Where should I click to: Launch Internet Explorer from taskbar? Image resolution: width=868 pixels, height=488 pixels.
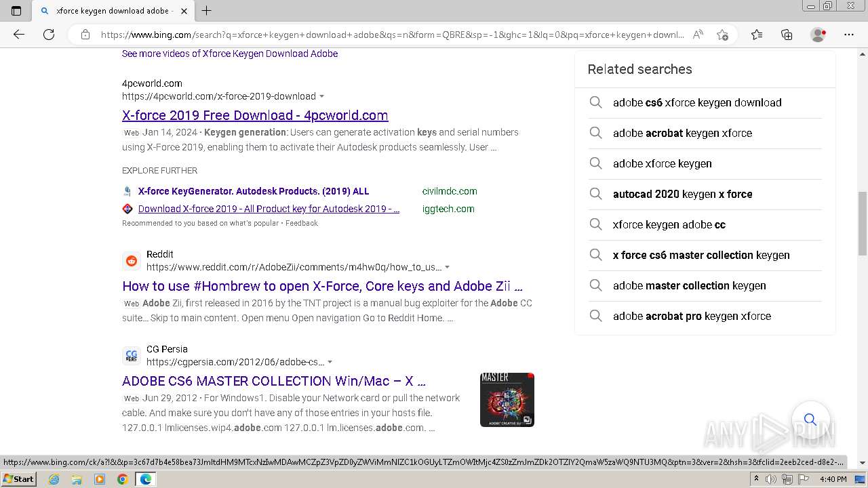coord(54,479)
